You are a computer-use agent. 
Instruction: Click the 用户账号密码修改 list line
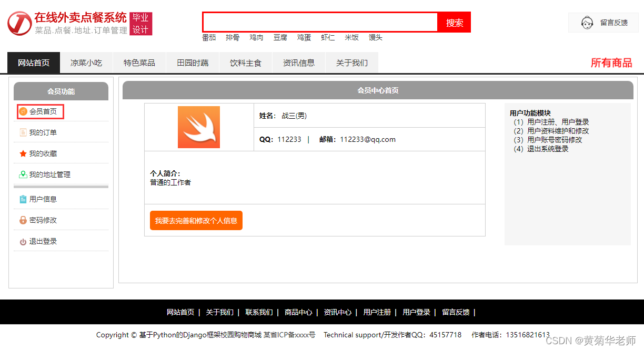point(548,140)
